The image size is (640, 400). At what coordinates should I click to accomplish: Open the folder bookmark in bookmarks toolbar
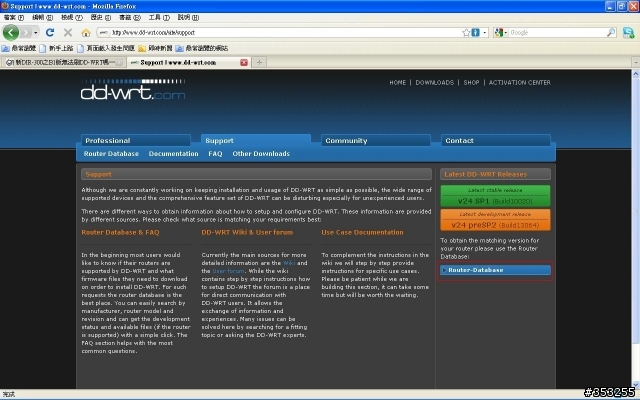[155, 48]
